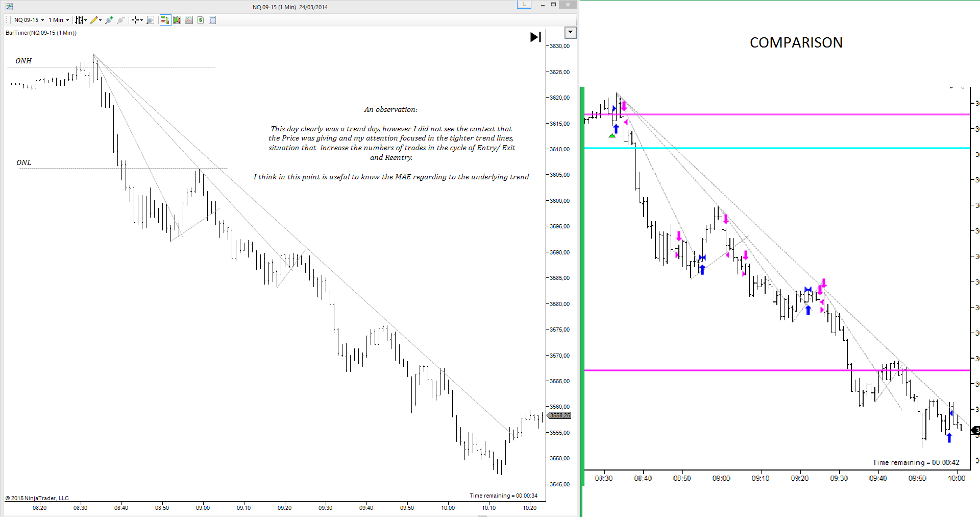980x517 pixels.
Task: Maximize the NQ 09-15 chart window
Action: coord(553,5)
